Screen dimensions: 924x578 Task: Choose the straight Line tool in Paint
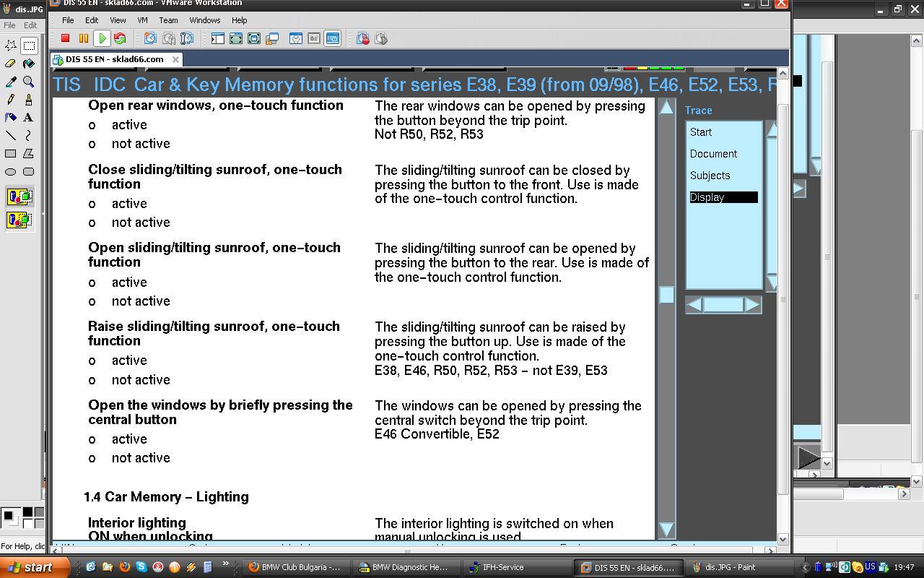point(11,135)
